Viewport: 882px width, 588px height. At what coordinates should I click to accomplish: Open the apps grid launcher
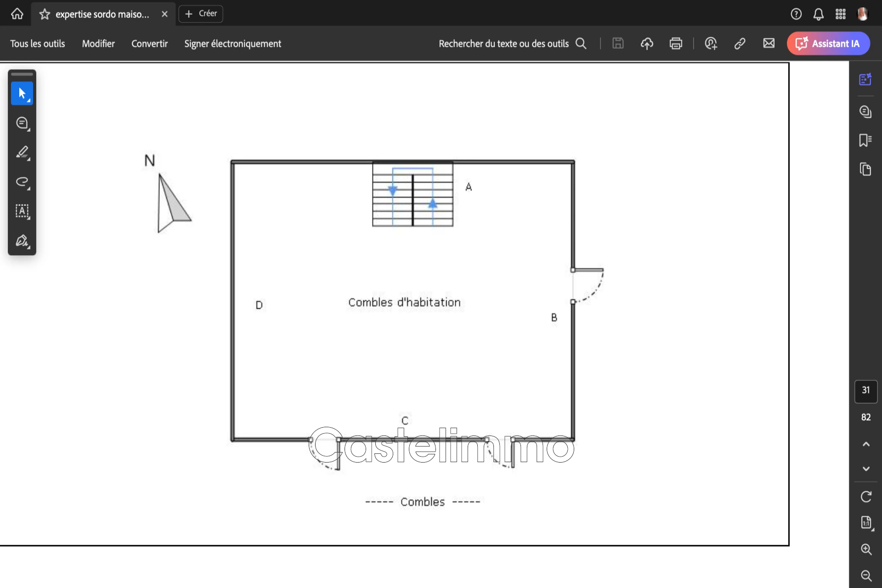click(x=841, y=14)
